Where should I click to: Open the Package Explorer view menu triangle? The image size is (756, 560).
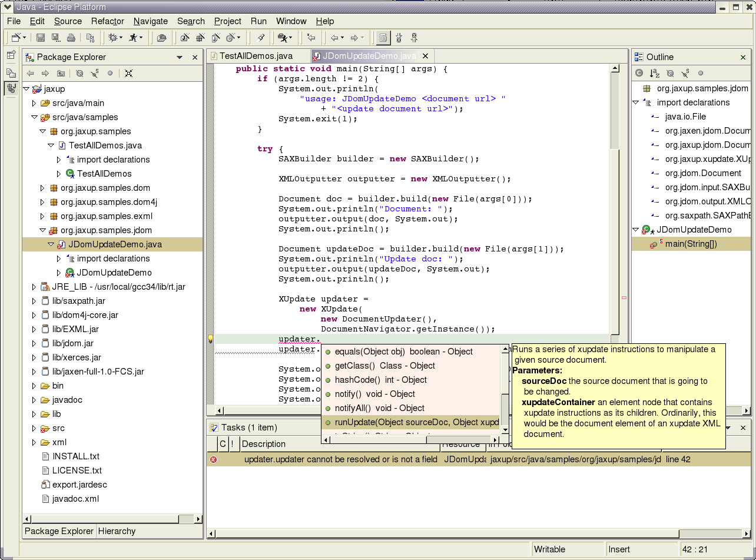[180, 57]
